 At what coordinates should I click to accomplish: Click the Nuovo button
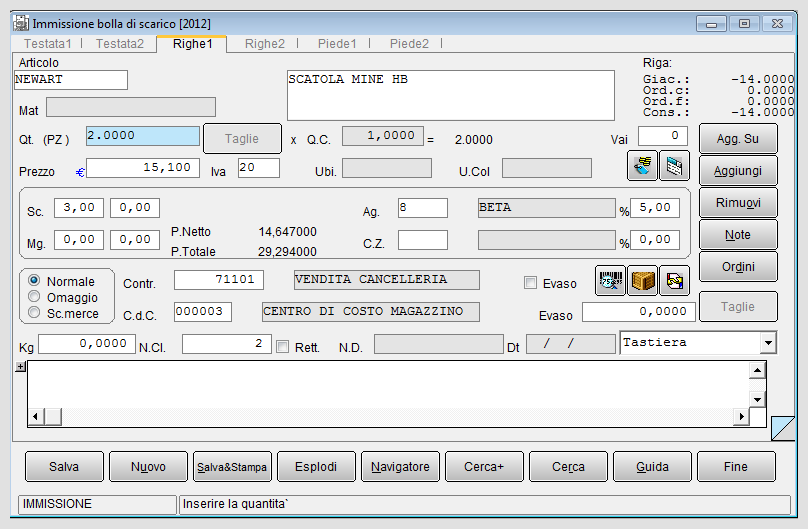point(148,467)
